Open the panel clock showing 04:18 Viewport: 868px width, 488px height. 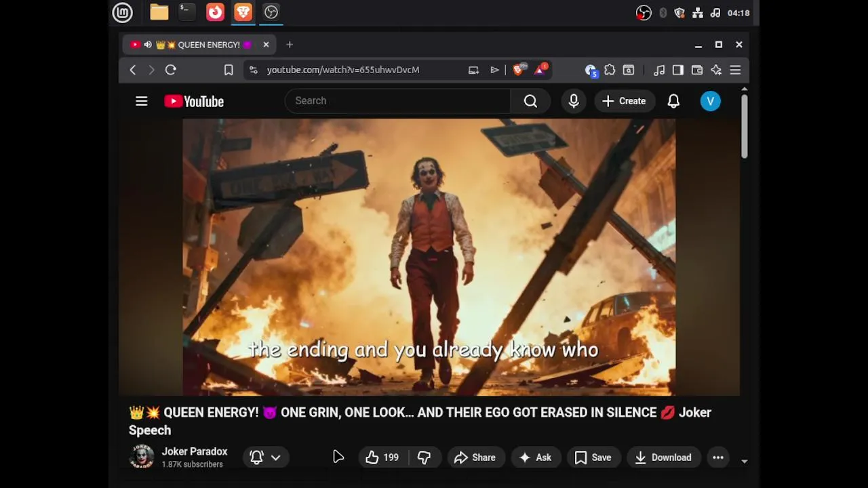coord(738,13)
